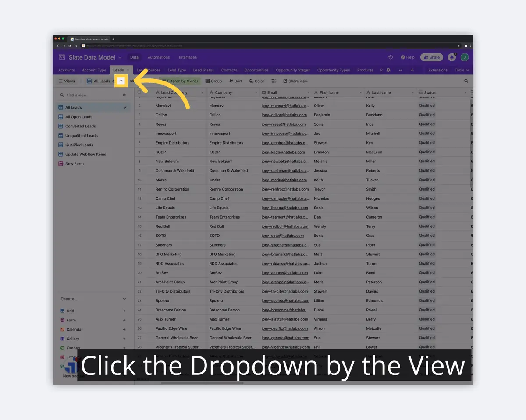Add a Form view with plus
526x420 pixels.
(124, 320)
